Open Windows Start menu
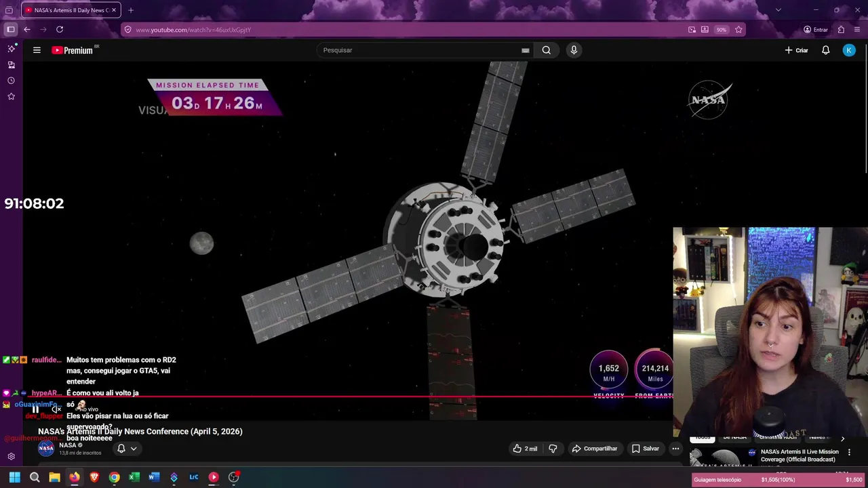 click(x=14, y=477)
